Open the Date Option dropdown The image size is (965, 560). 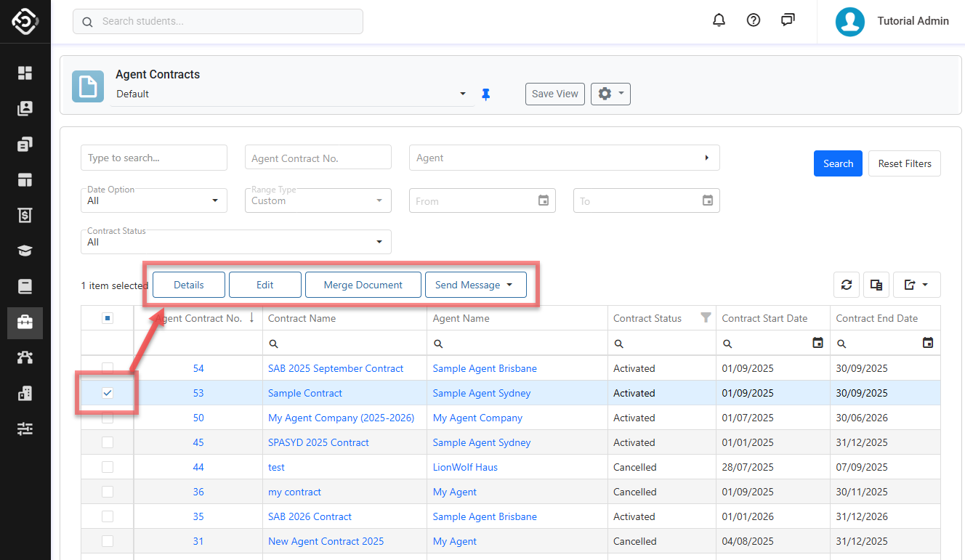point(153,200)
